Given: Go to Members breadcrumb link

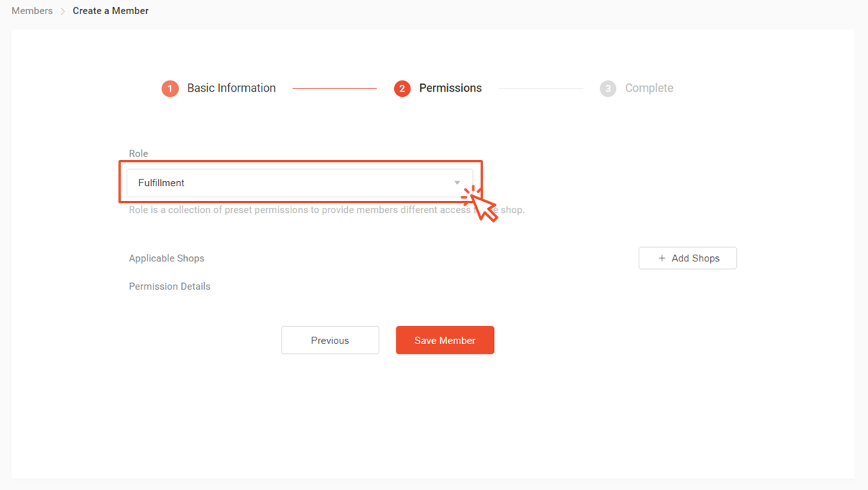Looking at the screenshot, I should (x=32, y=10).
